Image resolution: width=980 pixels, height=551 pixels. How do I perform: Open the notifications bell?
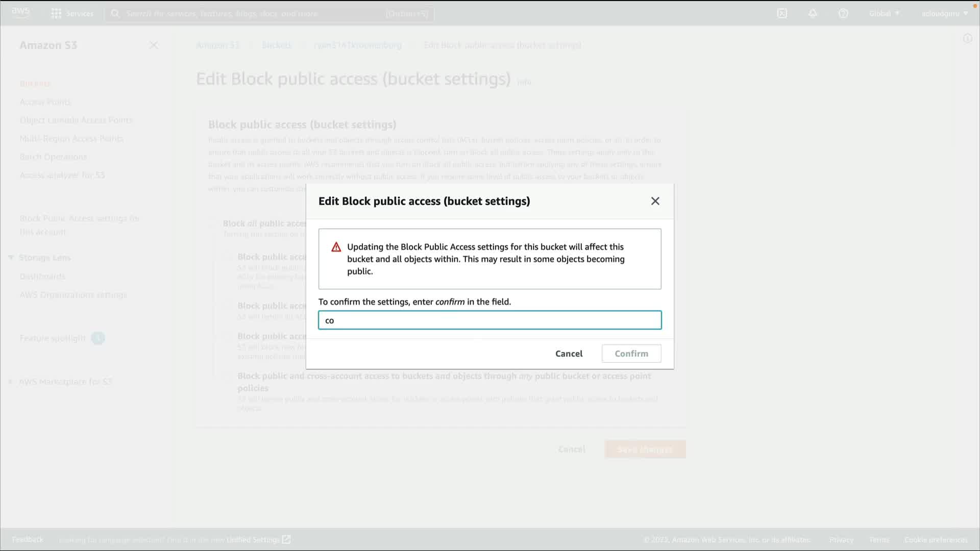point(813,14)
